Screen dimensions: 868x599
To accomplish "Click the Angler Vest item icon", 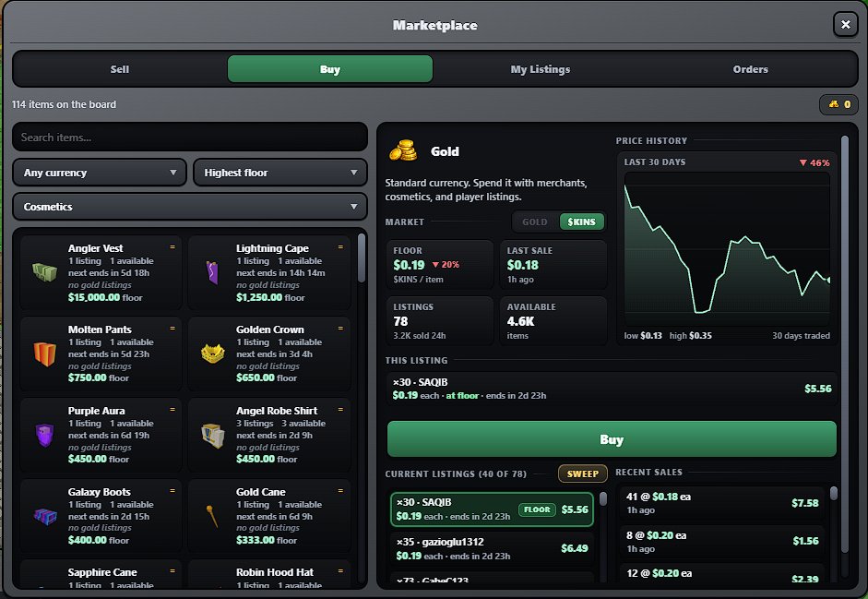I will [45, 272].
